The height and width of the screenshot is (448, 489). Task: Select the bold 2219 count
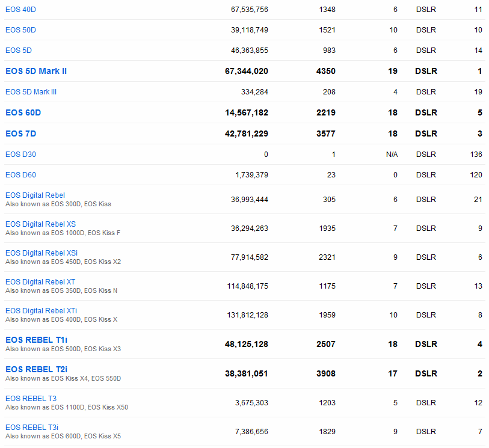326,112
